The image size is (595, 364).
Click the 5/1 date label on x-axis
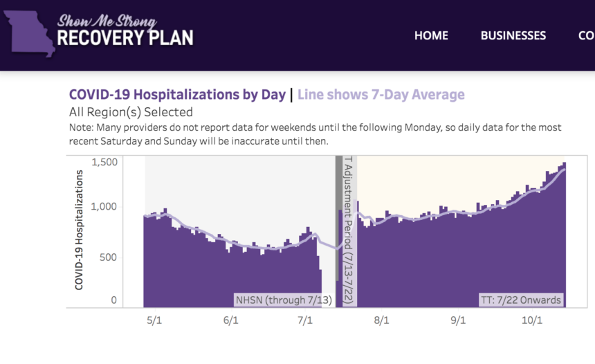click(154, 320)
